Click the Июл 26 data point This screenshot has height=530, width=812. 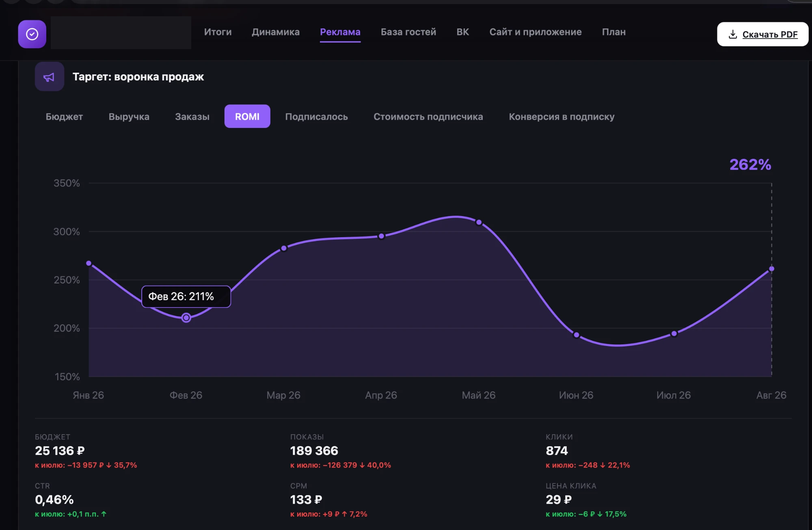(674, 333)
